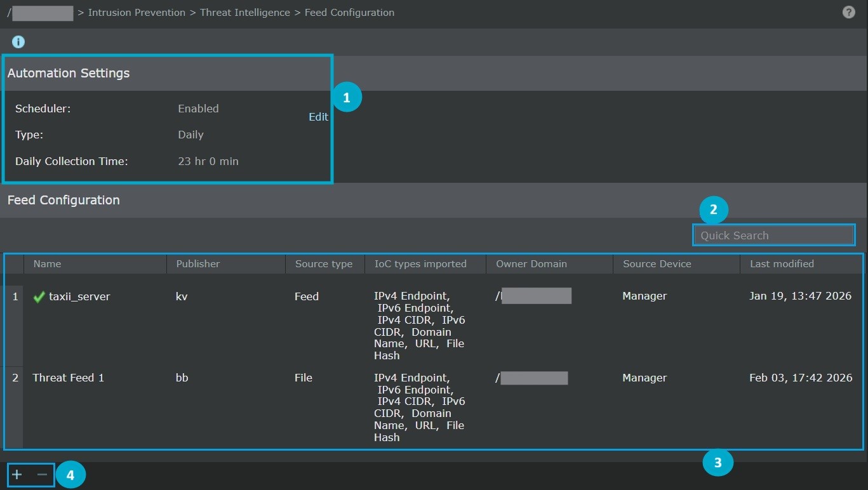
Task: Click row number 1 in the table
Action: point(15,296)
